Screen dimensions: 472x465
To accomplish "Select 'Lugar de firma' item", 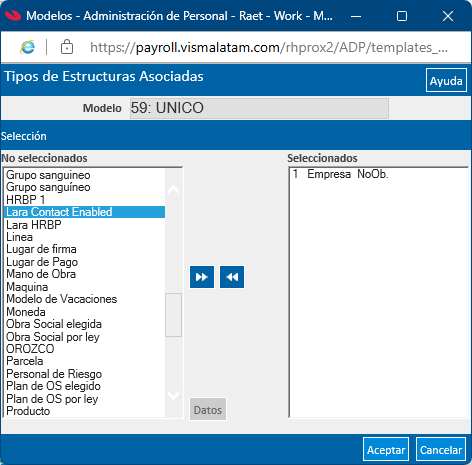I will 85,249.
